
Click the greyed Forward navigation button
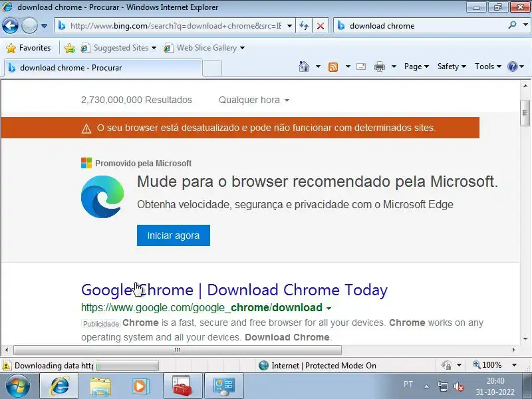pyautogui.click(x=29, y=26)
